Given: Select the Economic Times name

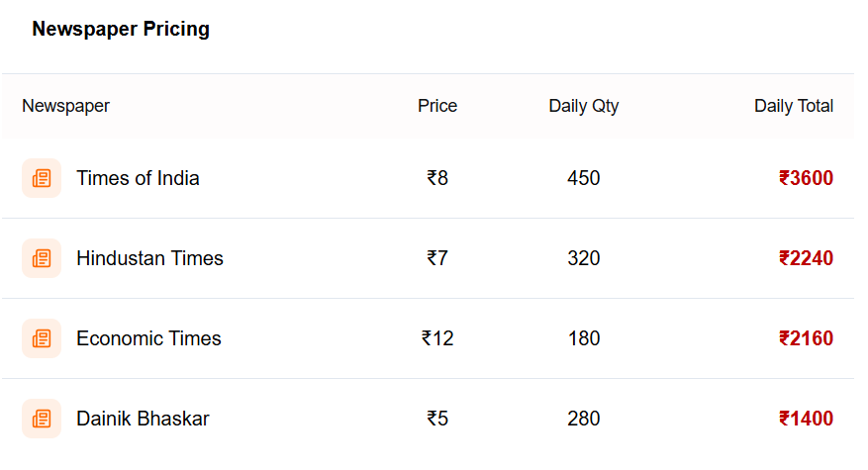Looking at the screenshot, I should [148, 338].
